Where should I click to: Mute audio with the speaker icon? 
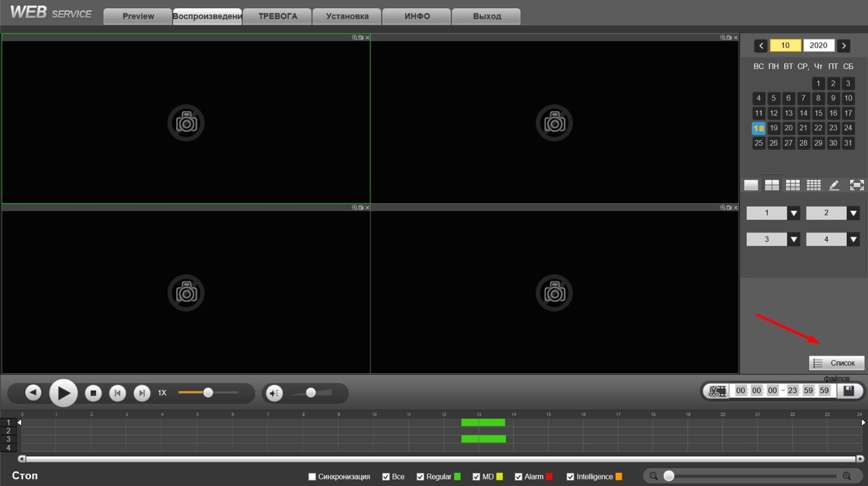tap(275, 393)
